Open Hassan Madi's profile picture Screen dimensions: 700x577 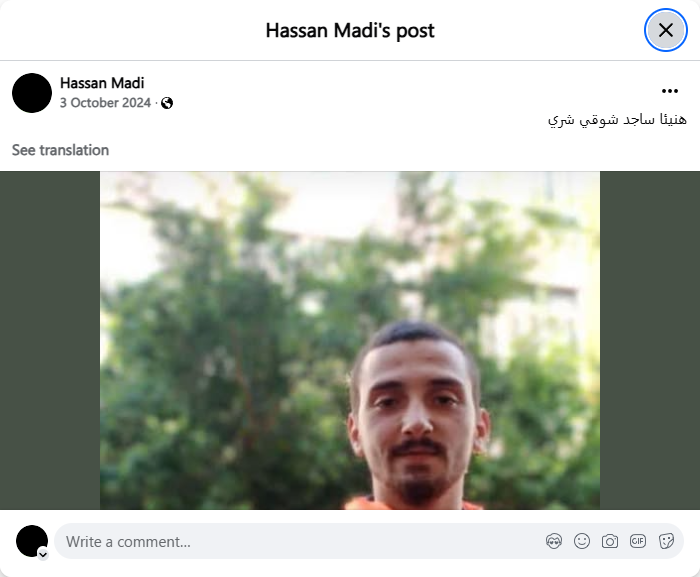pyautogui.click(x=32, y=93)
